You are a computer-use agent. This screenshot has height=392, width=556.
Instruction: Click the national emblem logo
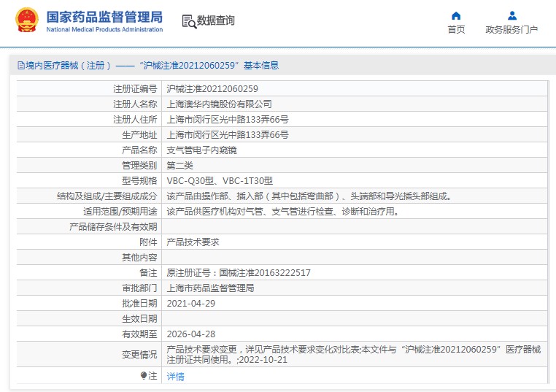tap(27, 20)
